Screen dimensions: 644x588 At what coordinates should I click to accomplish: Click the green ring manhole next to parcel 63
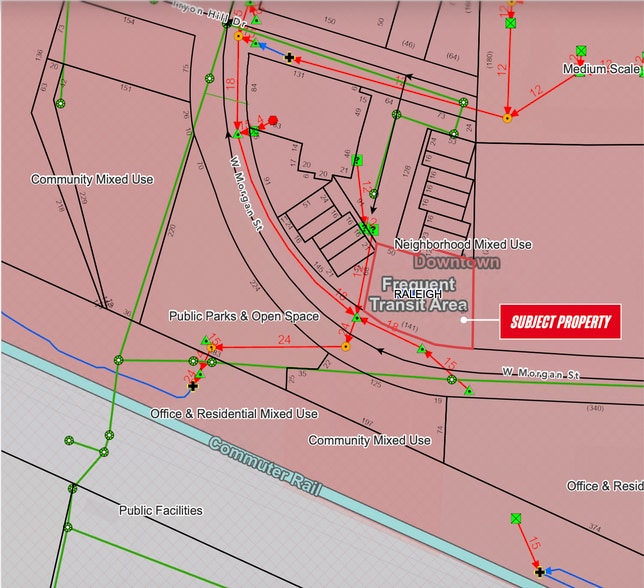coord(61,103)
